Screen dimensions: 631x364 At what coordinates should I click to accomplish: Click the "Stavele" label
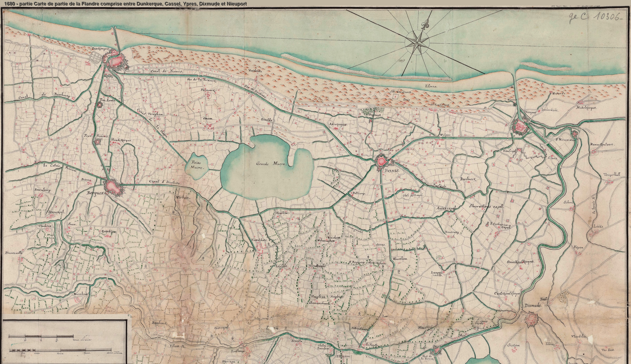click(x=297, y=341)
